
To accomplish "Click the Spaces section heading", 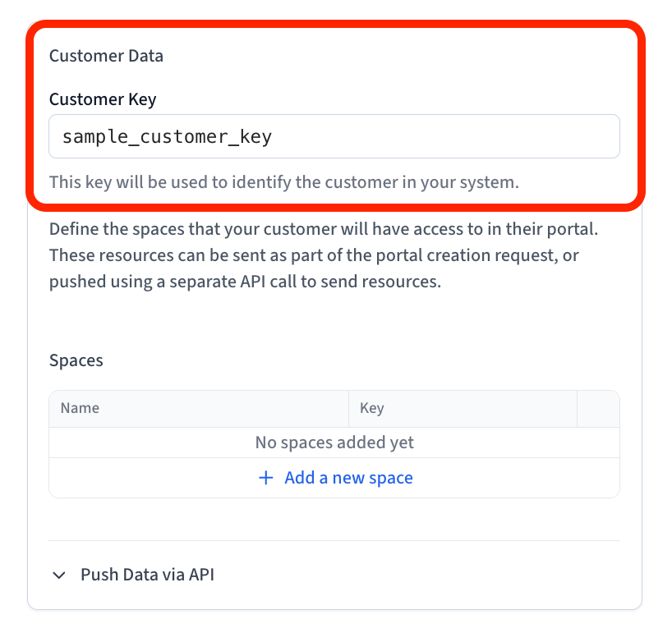I will pos(76,360).
